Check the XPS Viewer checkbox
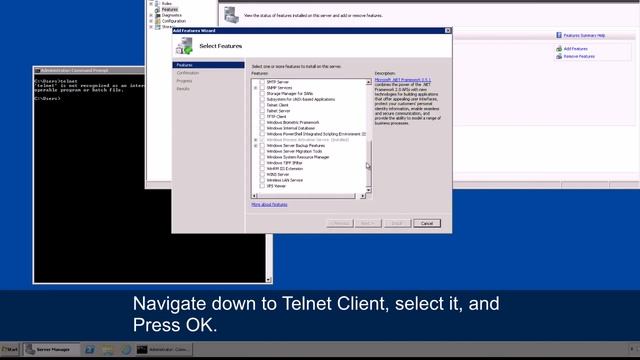Viewport: 640px width, 360px height. click(x=262, y=186)
